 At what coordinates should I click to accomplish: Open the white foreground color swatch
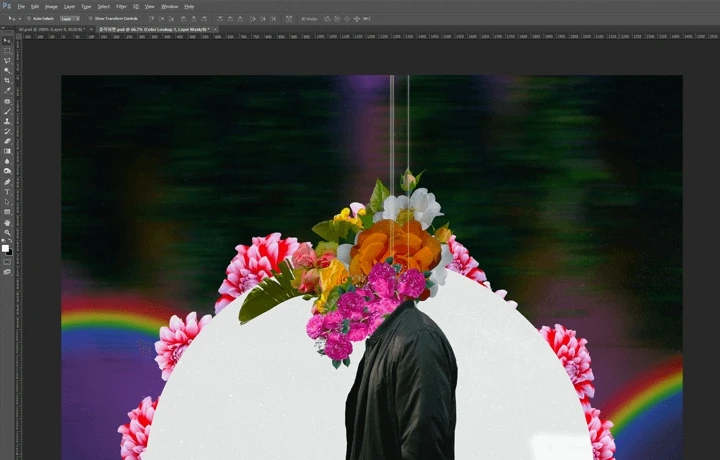(x=5, y=248)
